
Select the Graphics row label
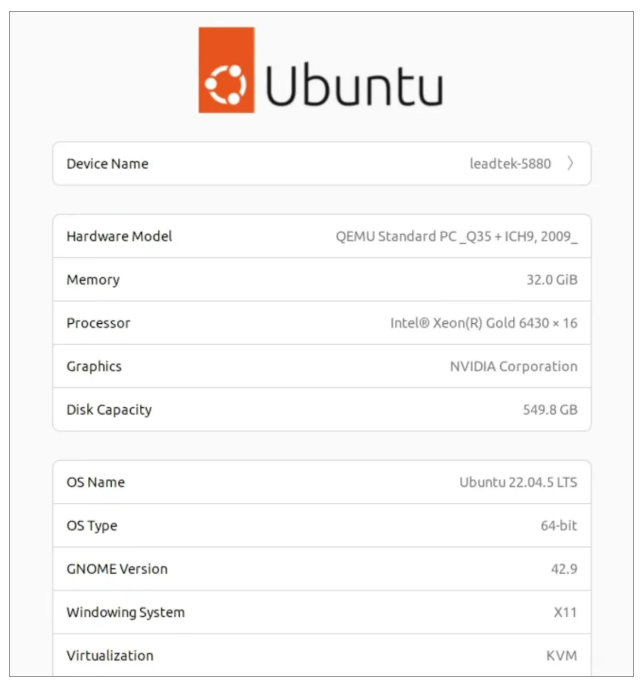point(94,366)
